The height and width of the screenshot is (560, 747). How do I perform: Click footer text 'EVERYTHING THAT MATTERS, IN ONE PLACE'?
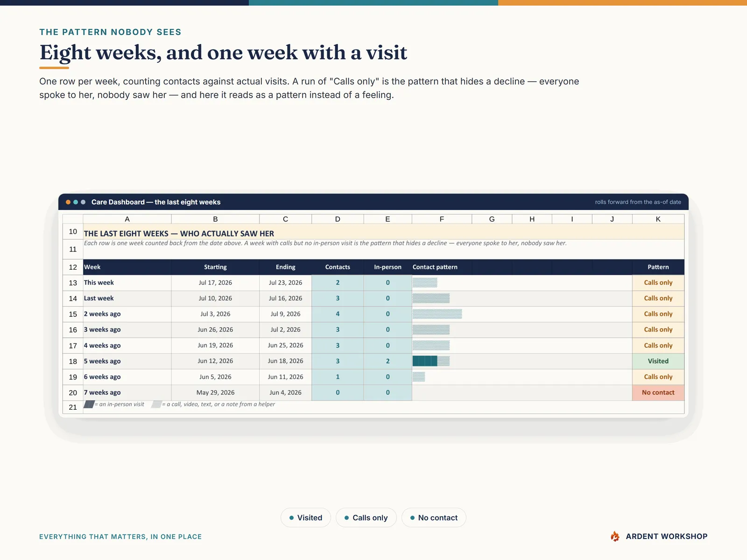[x=120, y=537]
